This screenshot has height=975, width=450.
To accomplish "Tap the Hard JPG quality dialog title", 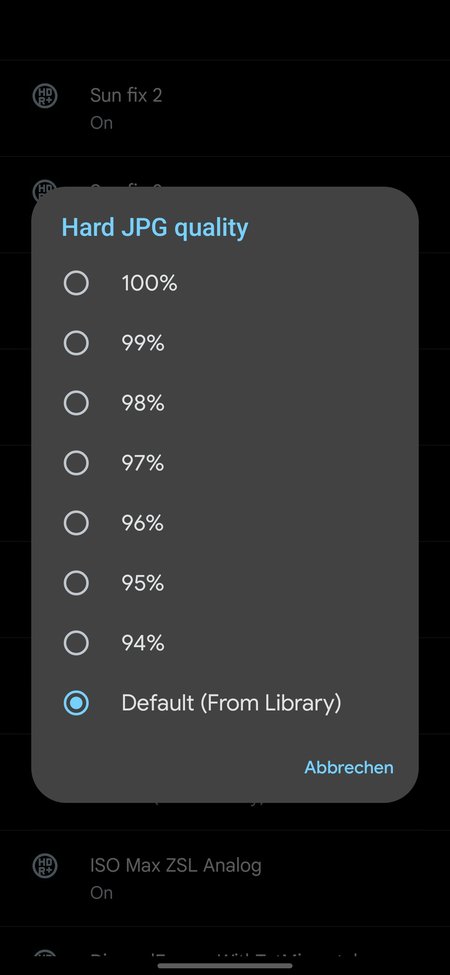I will point(155,228).
